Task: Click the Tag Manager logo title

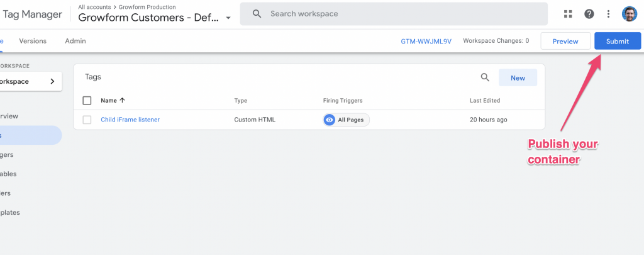Action: click(33, 14)
